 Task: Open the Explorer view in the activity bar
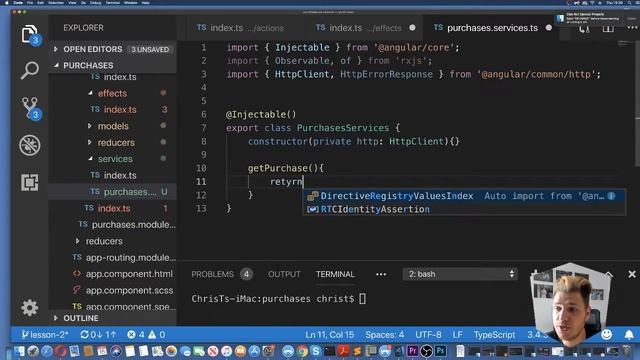(x=30, y=35)
